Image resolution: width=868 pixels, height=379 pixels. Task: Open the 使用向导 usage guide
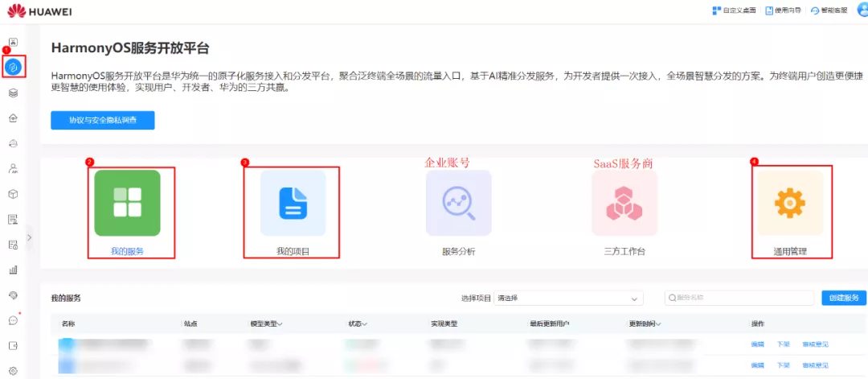784,10
